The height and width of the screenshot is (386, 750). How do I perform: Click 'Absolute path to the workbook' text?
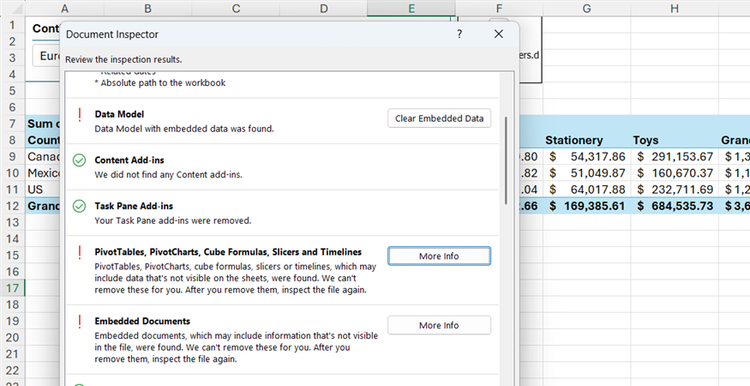[163, 83]
